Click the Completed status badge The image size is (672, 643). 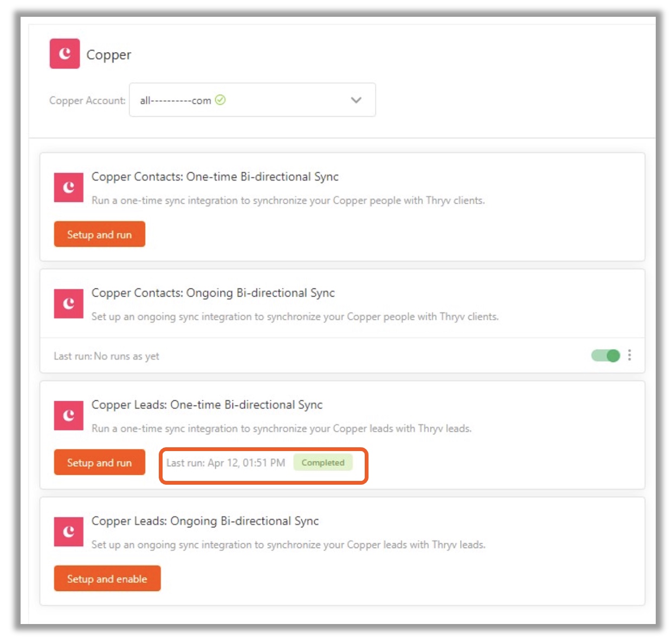tap(323, 462)
